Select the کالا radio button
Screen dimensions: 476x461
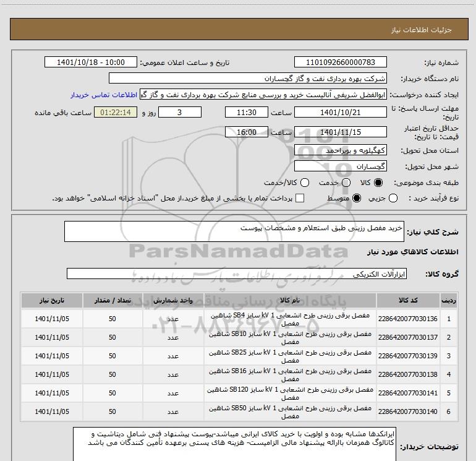tap(378, 183)
